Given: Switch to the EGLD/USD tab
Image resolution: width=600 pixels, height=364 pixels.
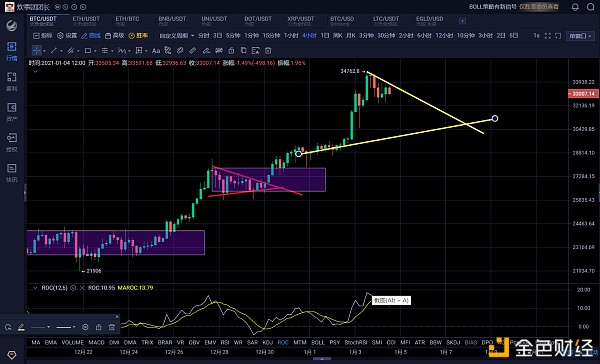Looking at the screenshot, I should [429, 21].
